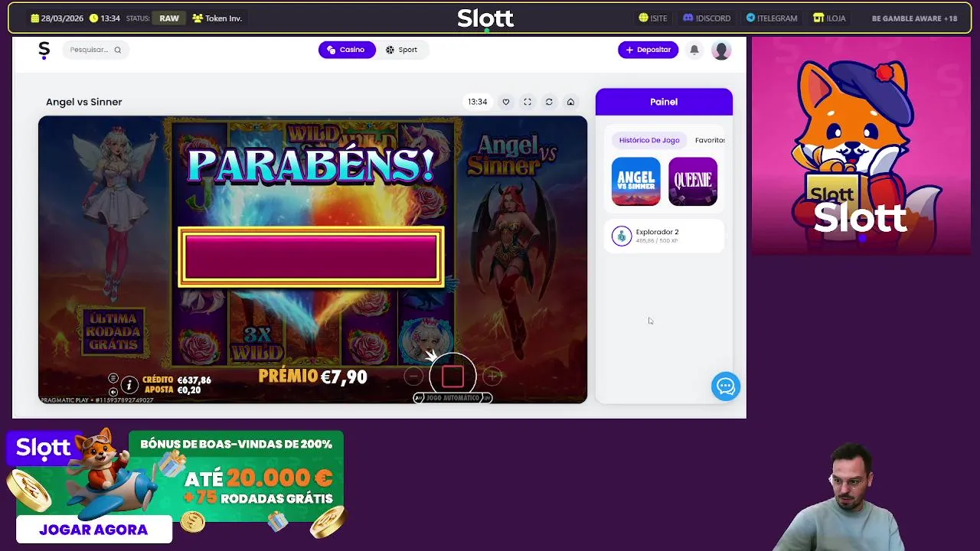
Task: Click the 200% welcome bonus banner text
Action: (x=236, y=444)
